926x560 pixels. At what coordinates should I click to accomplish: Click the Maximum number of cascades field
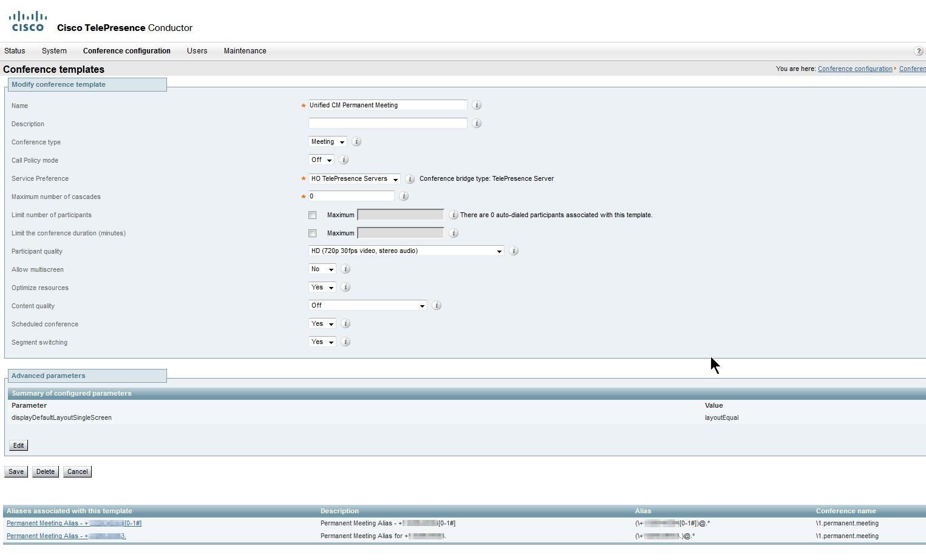(x=352, y=197)
